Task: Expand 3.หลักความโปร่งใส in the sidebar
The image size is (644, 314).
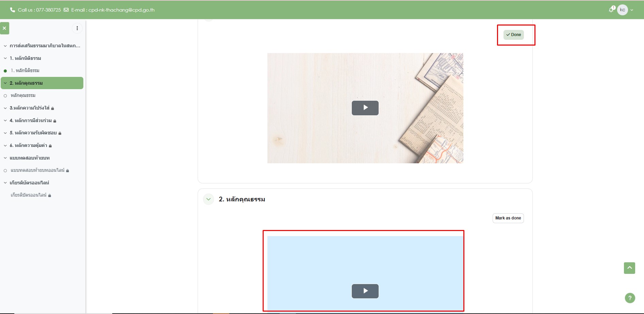Action: pos(5,108)
